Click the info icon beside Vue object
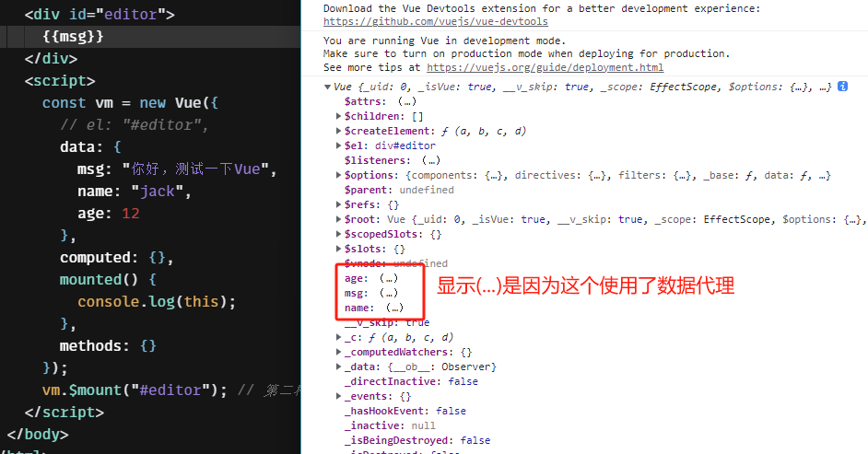The width and height of the screenshot is (868, 454). pos(842,87)
